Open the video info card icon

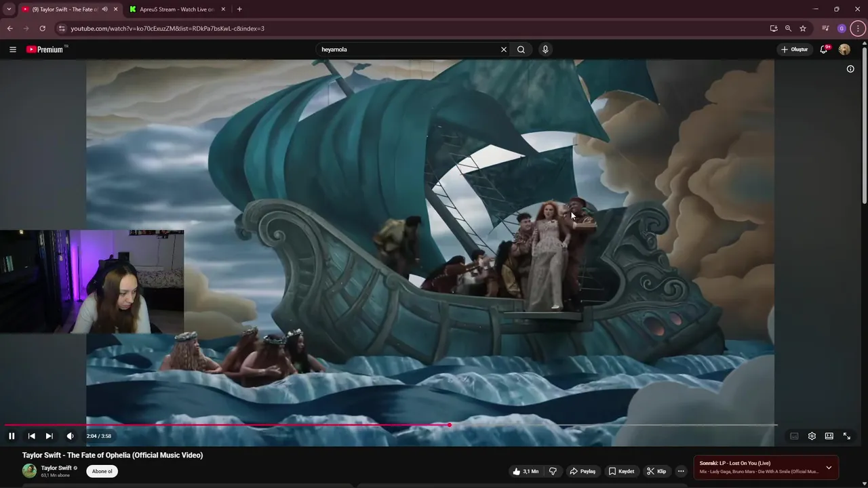850,68
